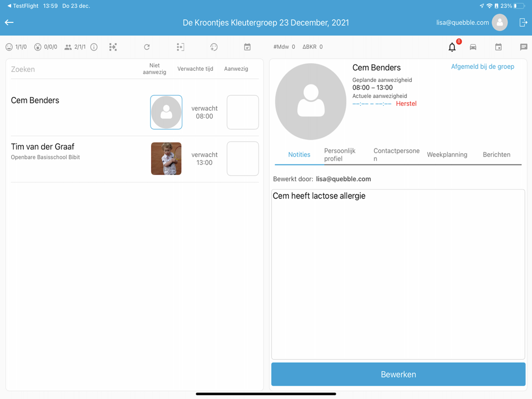Tap the baby face count icon
Screen dimensions: 532x399
tap(38, 47)
